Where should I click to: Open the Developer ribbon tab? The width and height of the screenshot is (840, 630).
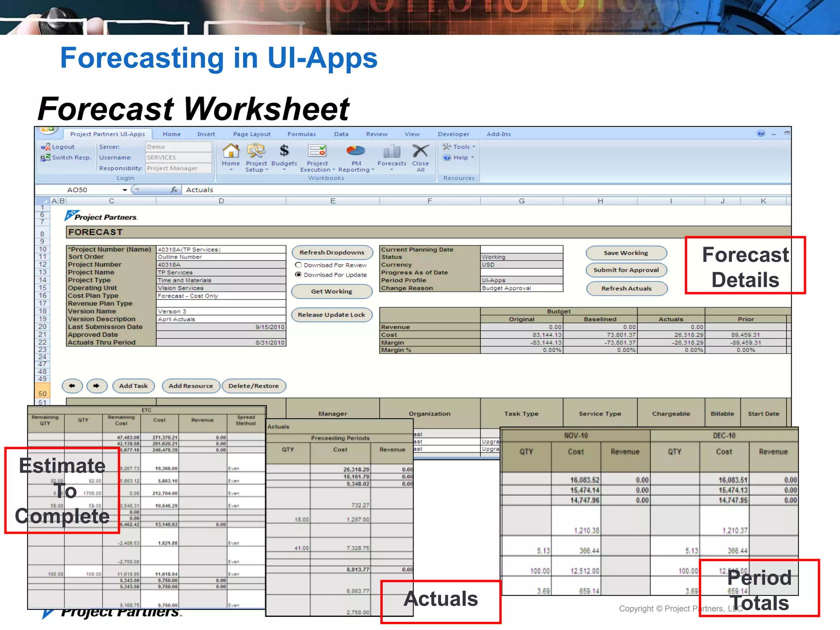pos(453,134)
